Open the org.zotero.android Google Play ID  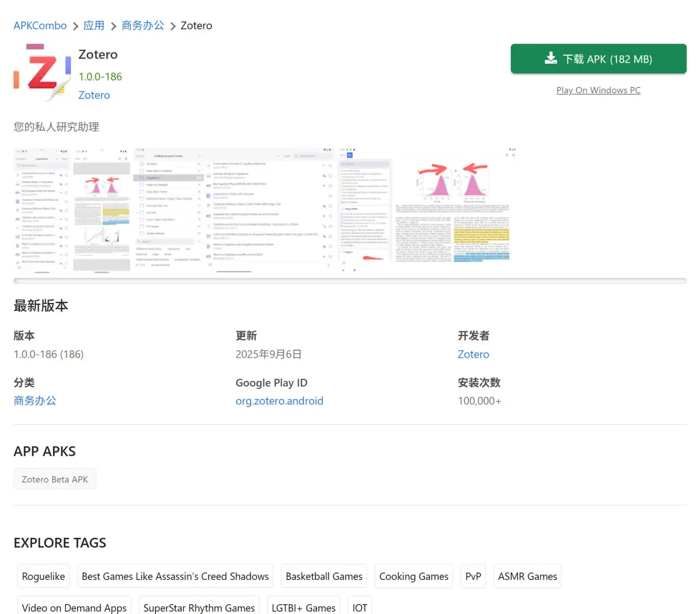tap(279, 401)
